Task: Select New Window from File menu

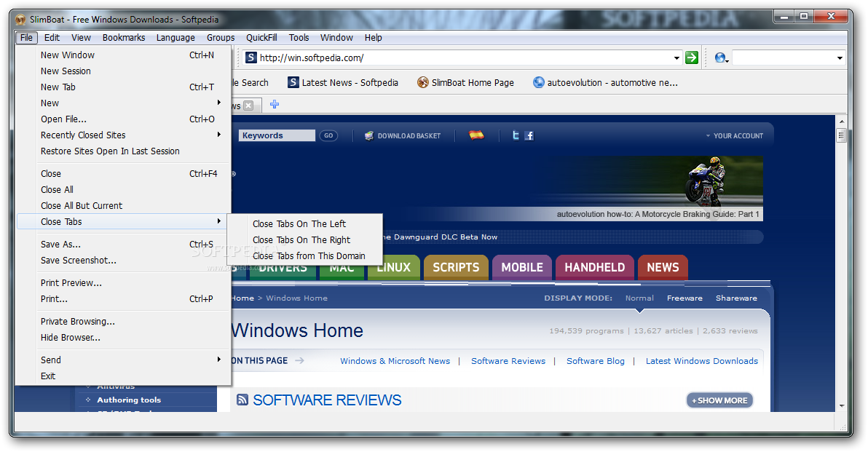Action: click(123, 55)
